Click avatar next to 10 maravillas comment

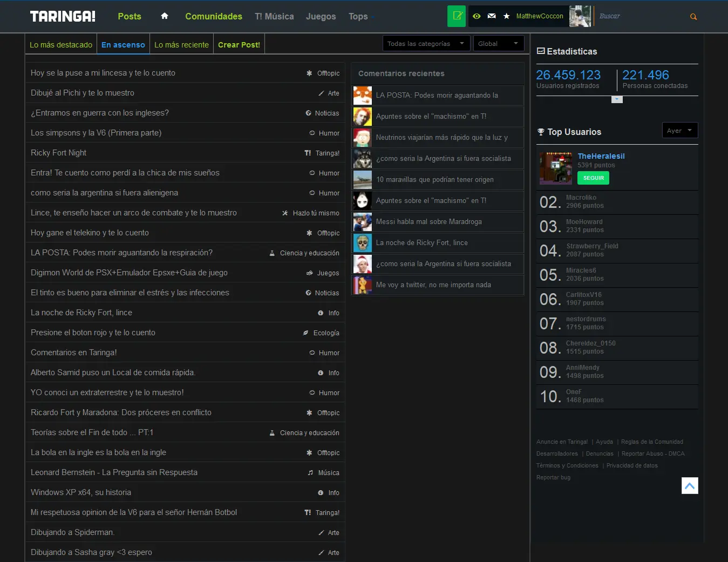[x=363, y=180]
